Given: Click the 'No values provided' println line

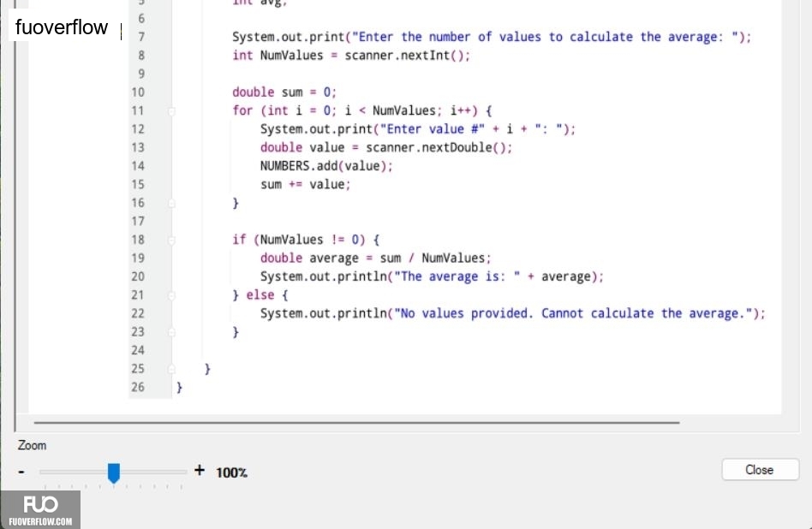Looking at the screenshot, I should (x=513, y=313).
